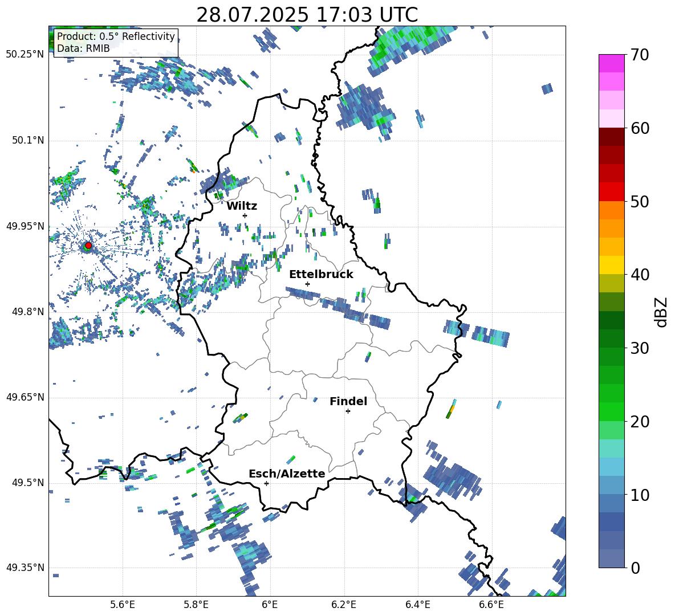Click the red radar site marker
675x616 pixels.
tap(88, 246)
